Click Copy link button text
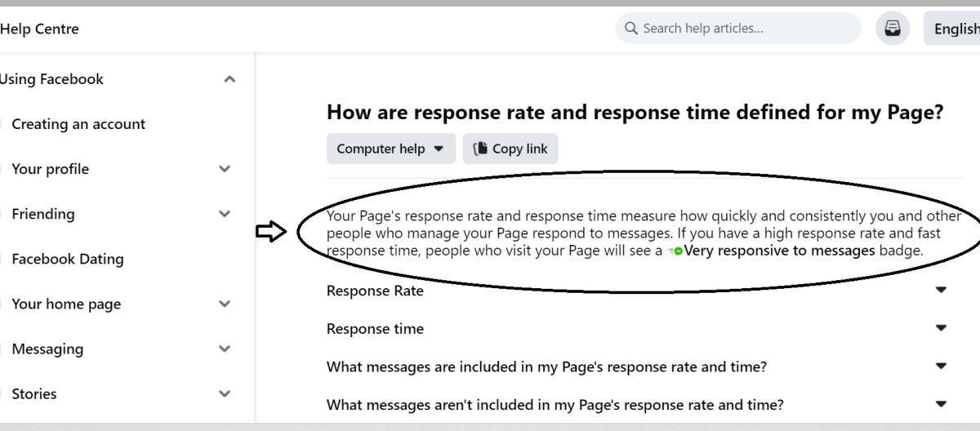 coord(519,149)
